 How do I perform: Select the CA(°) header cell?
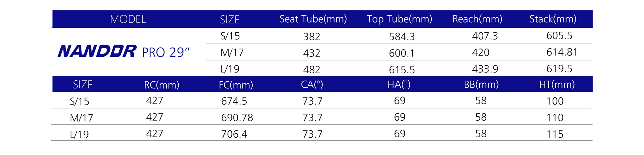[312, 85]
